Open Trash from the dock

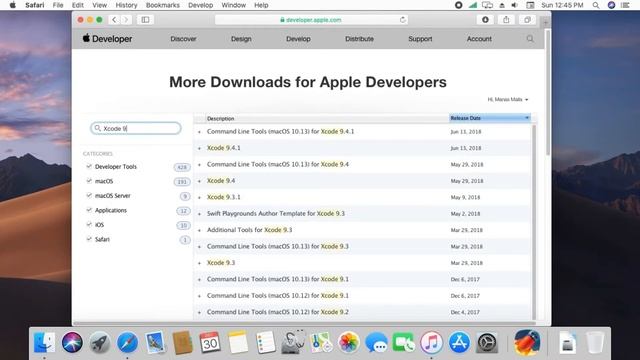tap(595, 342)
